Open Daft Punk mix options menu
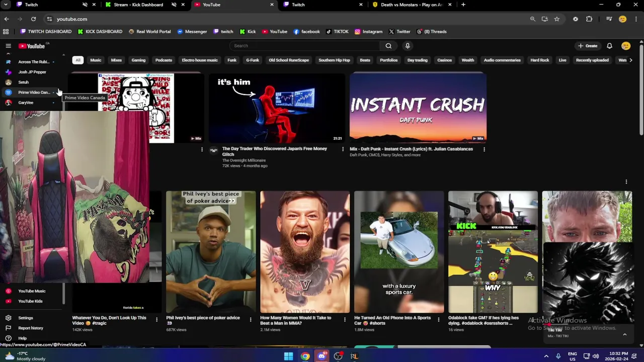 484,149
